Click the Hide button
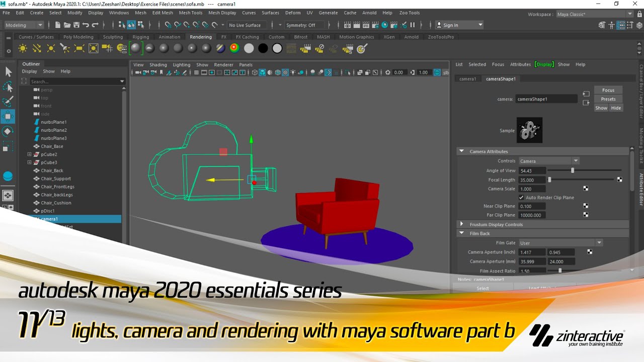644x362 pixels. click(x=616, y=108)
